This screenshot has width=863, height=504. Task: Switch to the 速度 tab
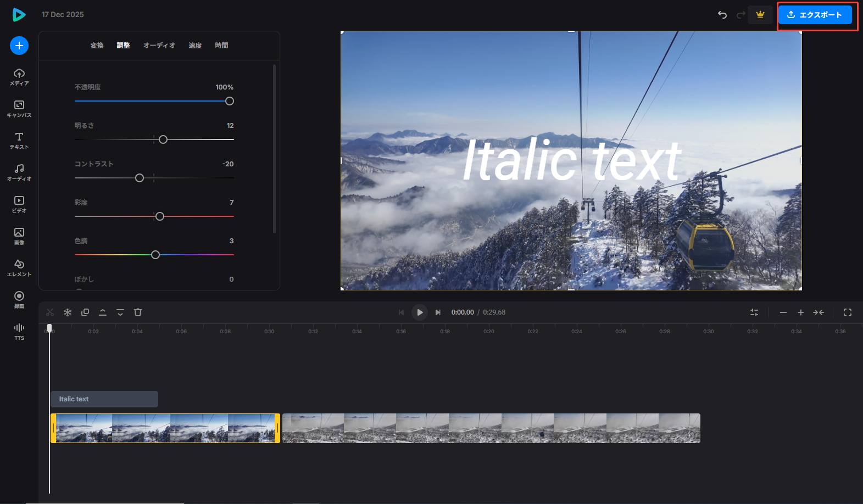pyautogui.click(x=195, y=46)
